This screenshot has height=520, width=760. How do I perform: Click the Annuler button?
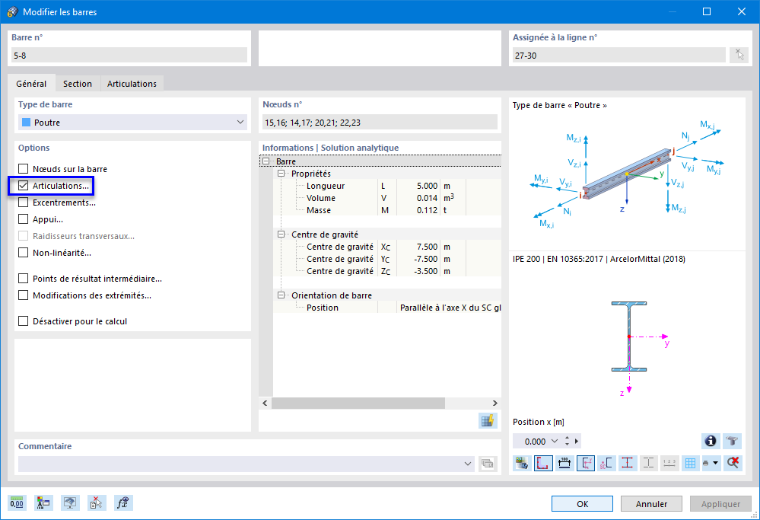pyautogui.click(x=651, y=504)
